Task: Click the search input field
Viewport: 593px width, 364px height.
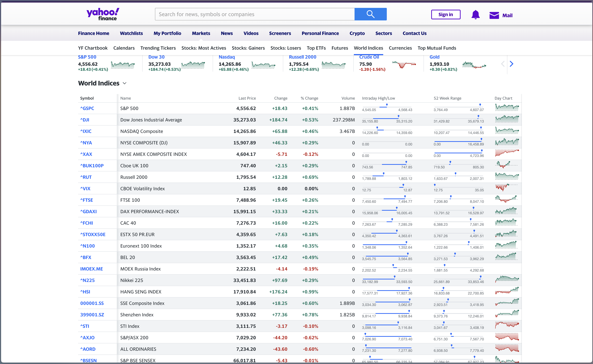Action: 255,14
